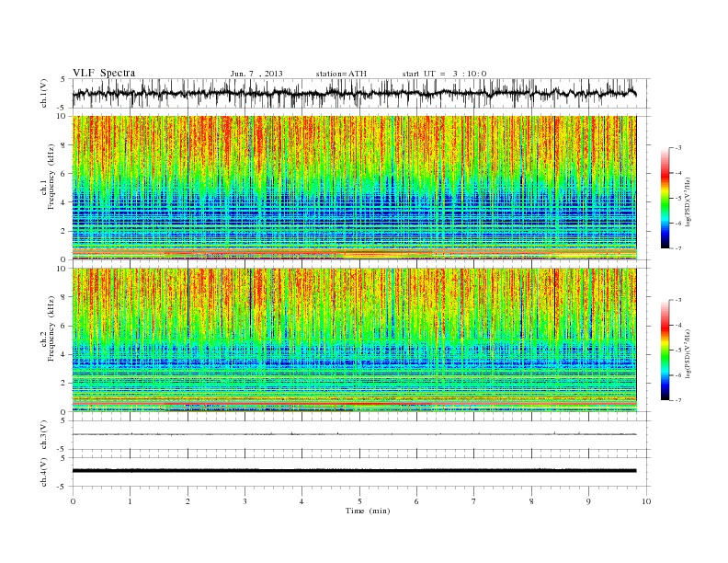Click the "ch.3(V)" axis label
This screenshot has height=563, width=728.
tap(44, 435)
